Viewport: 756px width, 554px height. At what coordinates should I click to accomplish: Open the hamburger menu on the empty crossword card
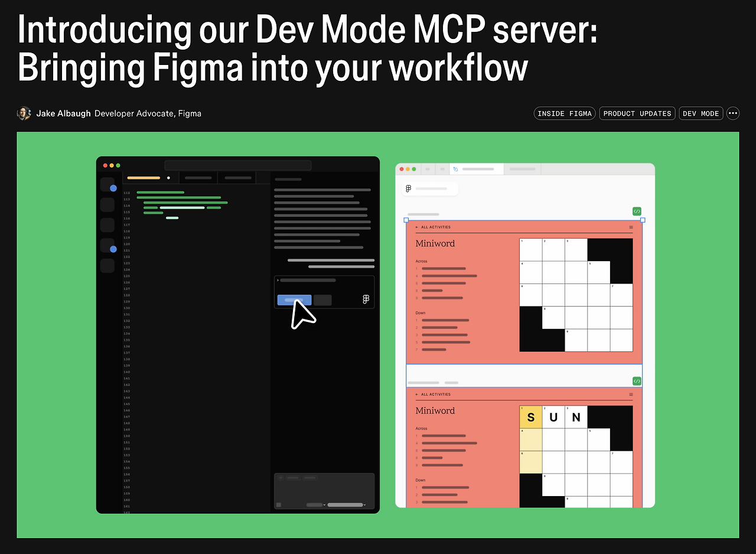[x=631, y=227]
